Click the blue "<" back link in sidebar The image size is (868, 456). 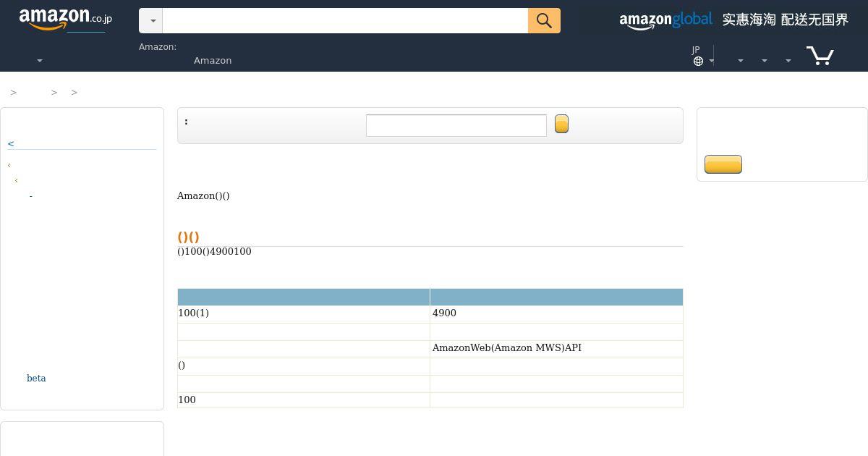pyautogui.click(x=11, y=143)
